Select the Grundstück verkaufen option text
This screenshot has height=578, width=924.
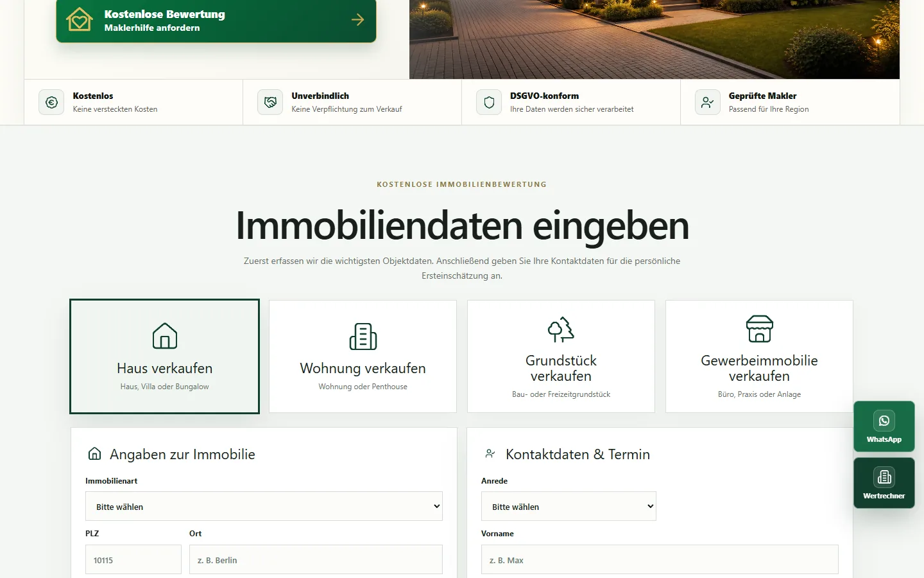coord(561,368)
